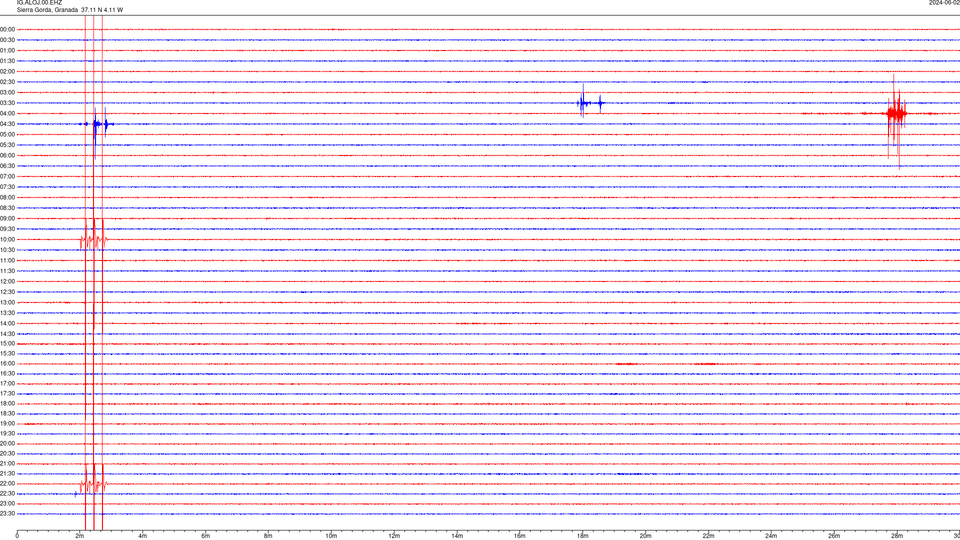Click the 10m tick label on time axis

coord(331,536)
